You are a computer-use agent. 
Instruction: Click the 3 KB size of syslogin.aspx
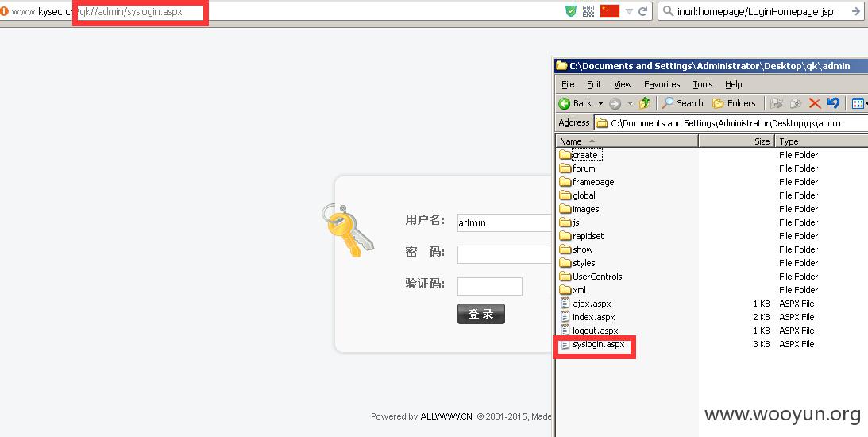[762, 345]
